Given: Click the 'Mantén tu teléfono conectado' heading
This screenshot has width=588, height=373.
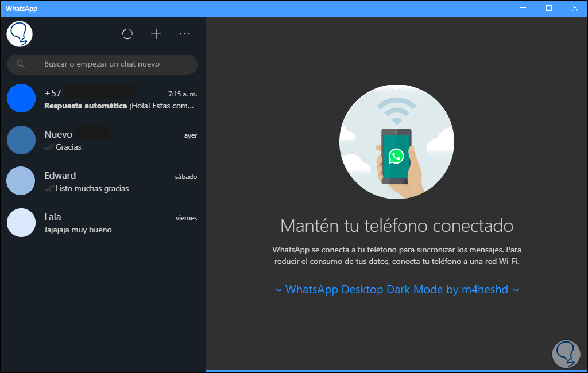Looking at the screenshot, I should [397, 226].
